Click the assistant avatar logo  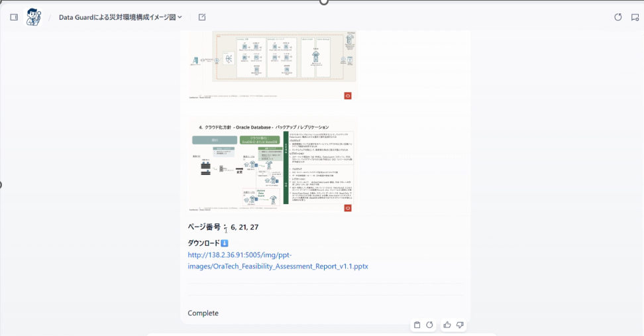[34, 17]
